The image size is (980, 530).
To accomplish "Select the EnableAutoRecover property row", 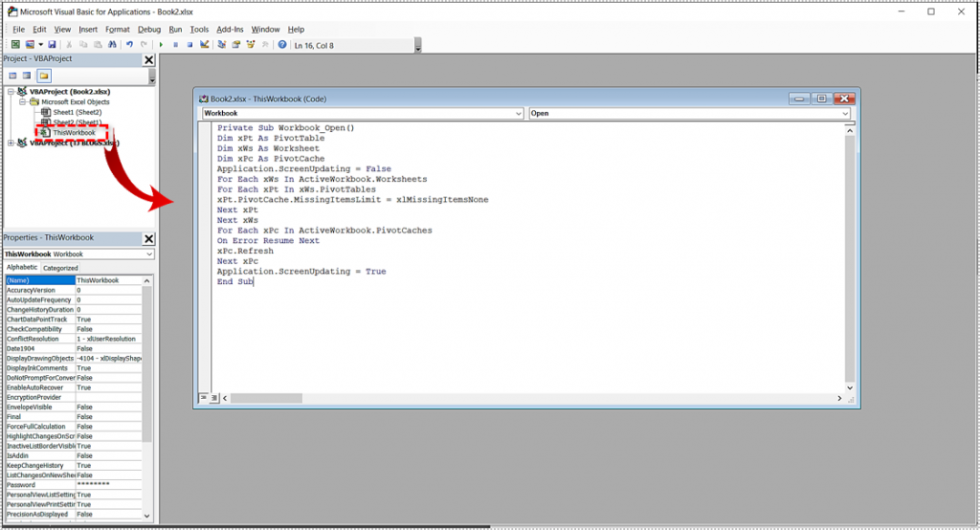I will point(73,387).
